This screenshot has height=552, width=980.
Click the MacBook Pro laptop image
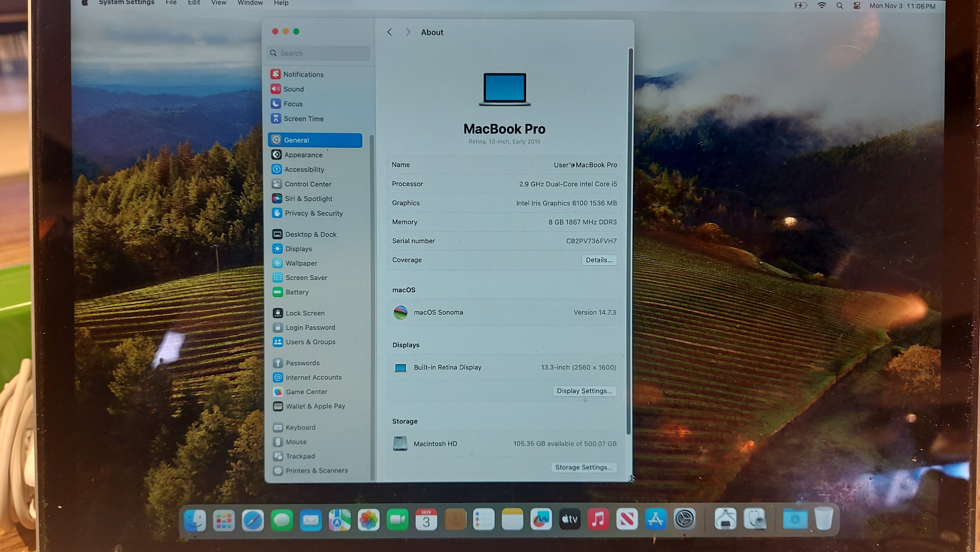(505, 89)
